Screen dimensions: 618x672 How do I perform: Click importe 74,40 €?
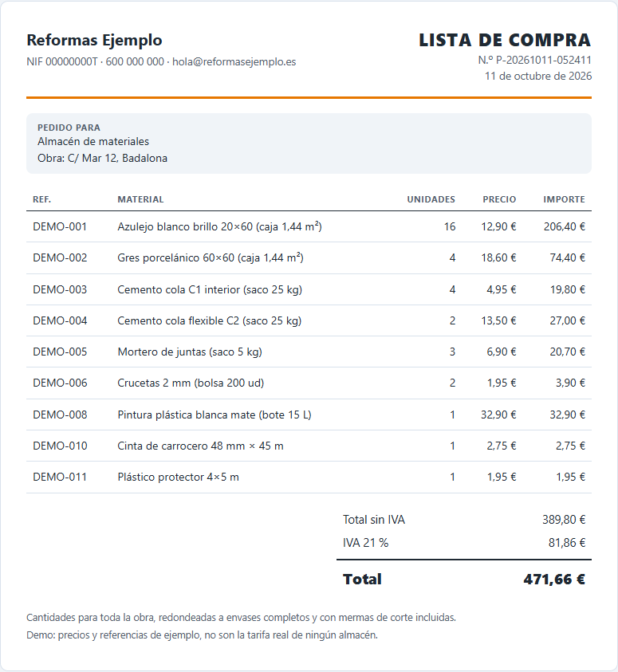click(568, 258)
